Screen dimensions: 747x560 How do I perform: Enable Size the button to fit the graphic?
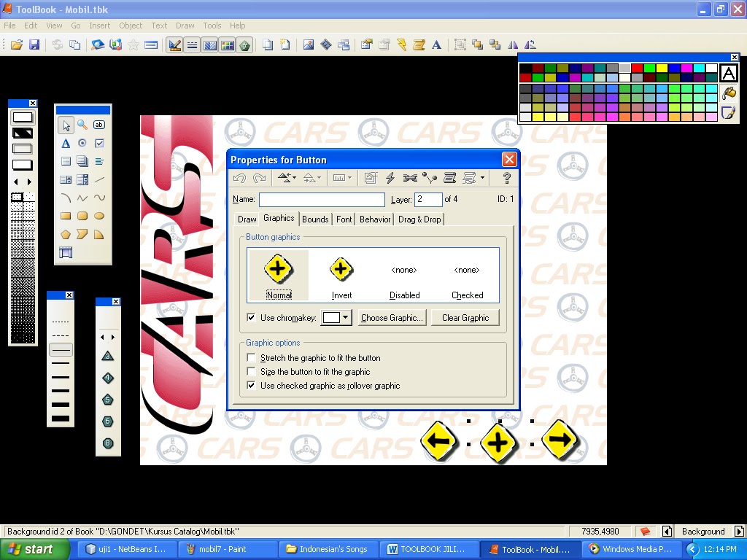252,371
